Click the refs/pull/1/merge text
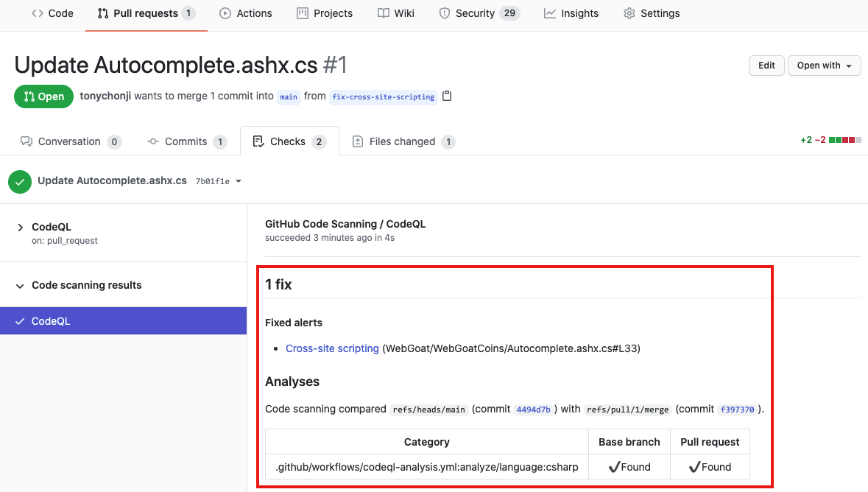This screenshot has width=868, height=492. [x=628, y=410]
